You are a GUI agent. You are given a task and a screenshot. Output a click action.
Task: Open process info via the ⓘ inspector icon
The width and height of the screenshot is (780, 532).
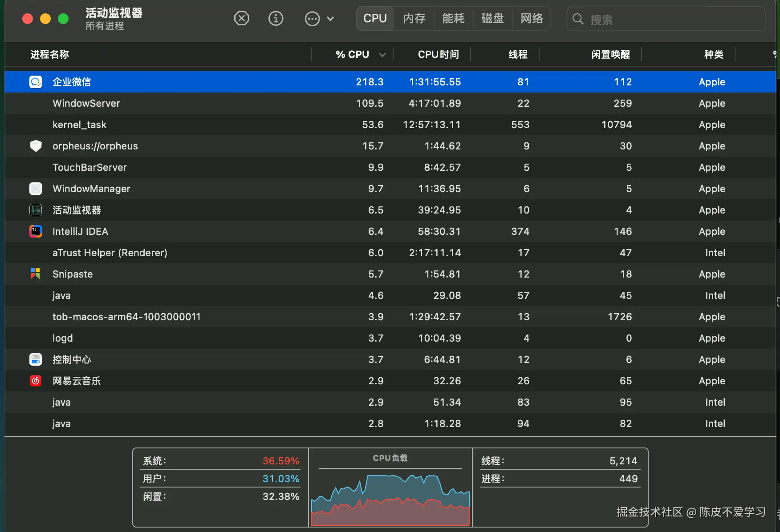click(x=276, y=18)
